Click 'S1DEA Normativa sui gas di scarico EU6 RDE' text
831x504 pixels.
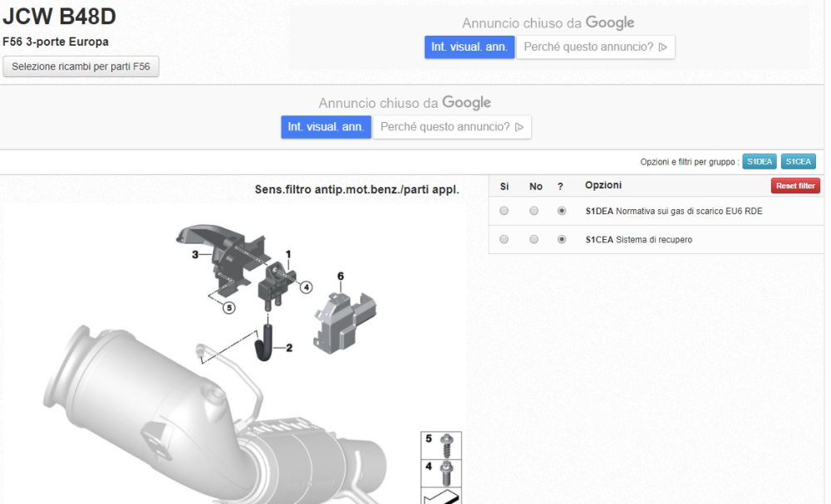coord(674,211)
